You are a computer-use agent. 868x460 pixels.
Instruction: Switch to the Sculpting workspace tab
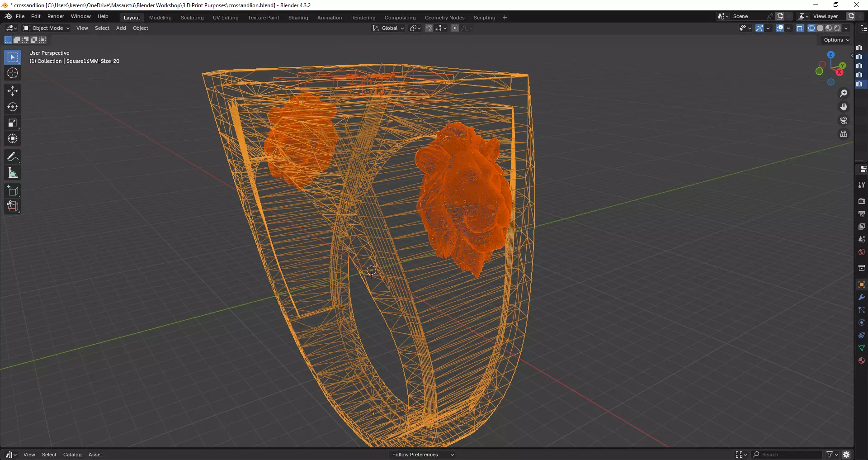pyautogui.click(x=192, y=18)
